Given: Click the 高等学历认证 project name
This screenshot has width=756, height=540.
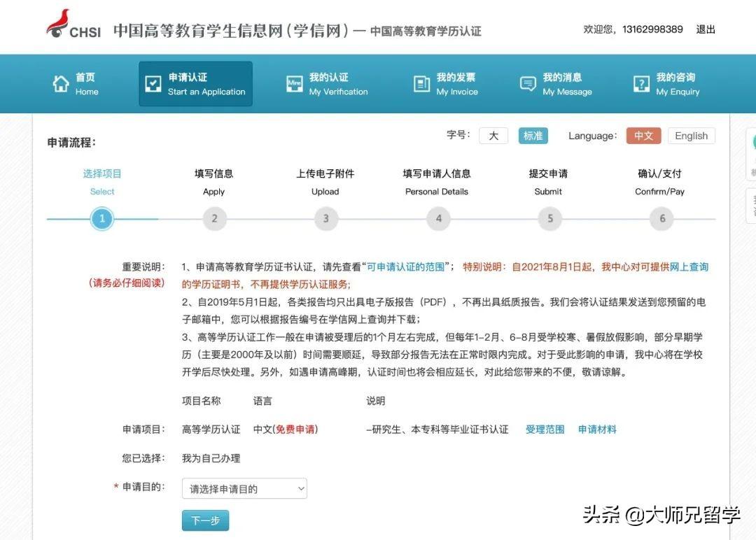Looking at the screenshot, I should [211, 429].
